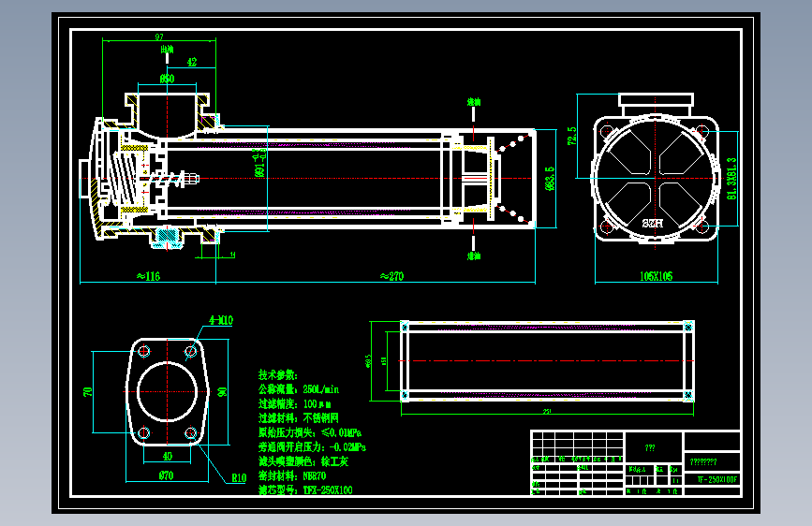Click the 技术参数 heading text
Image resolution: width=812 pixels, height=526 pixels.
(x=278, y=374)
